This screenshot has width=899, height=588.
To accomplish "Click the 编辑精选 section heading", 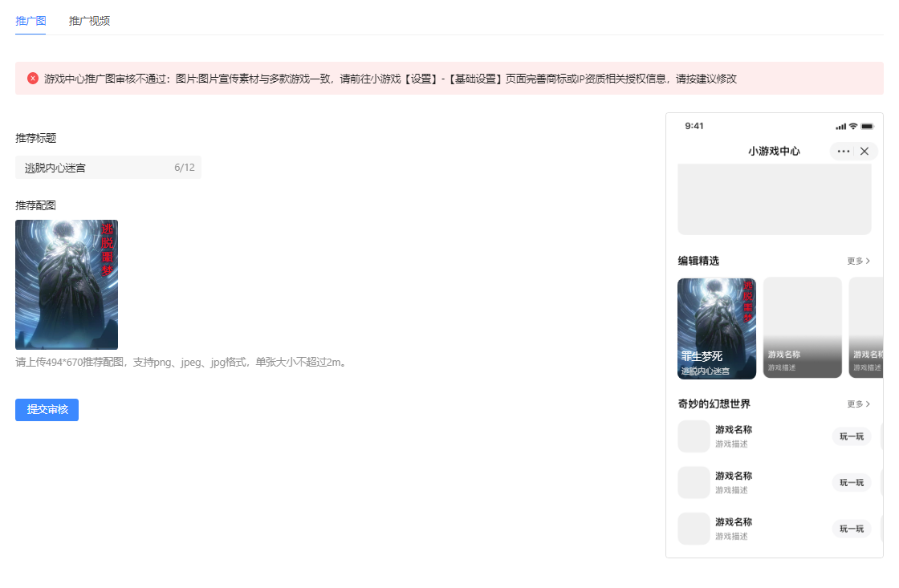I will [698, 261].
